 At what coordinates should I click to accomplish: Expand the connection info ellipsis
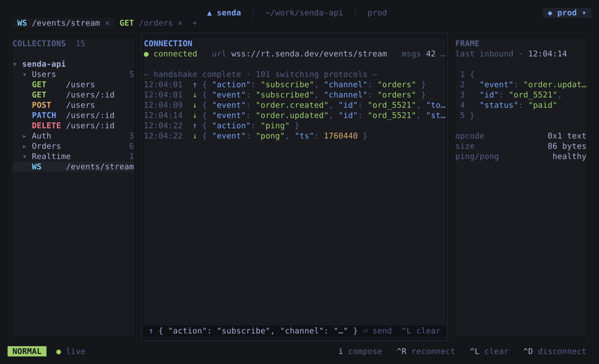point(443,54)
